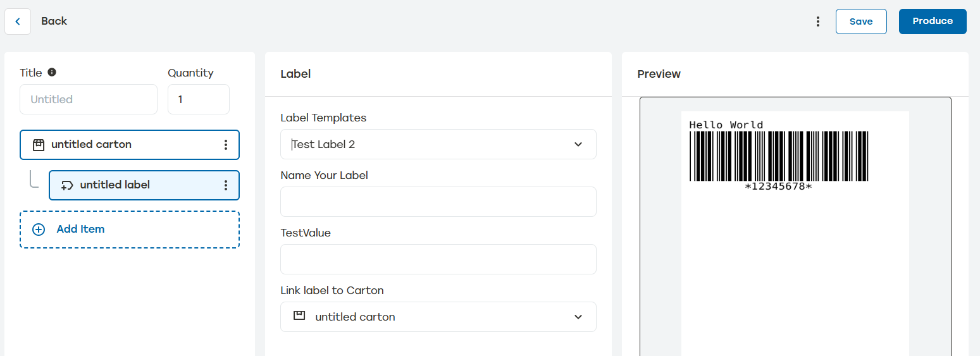Click the Quantity field label

190,73
